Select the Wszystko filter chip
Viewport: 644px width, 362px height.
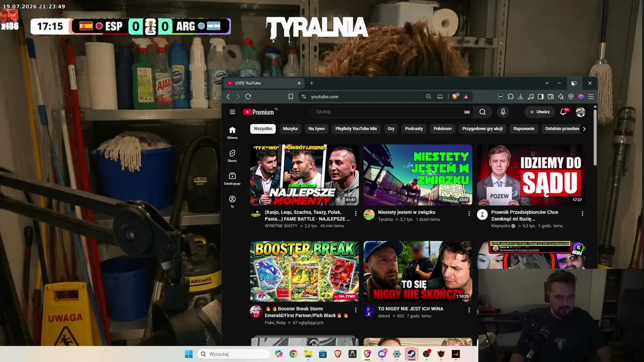[263, 129]
